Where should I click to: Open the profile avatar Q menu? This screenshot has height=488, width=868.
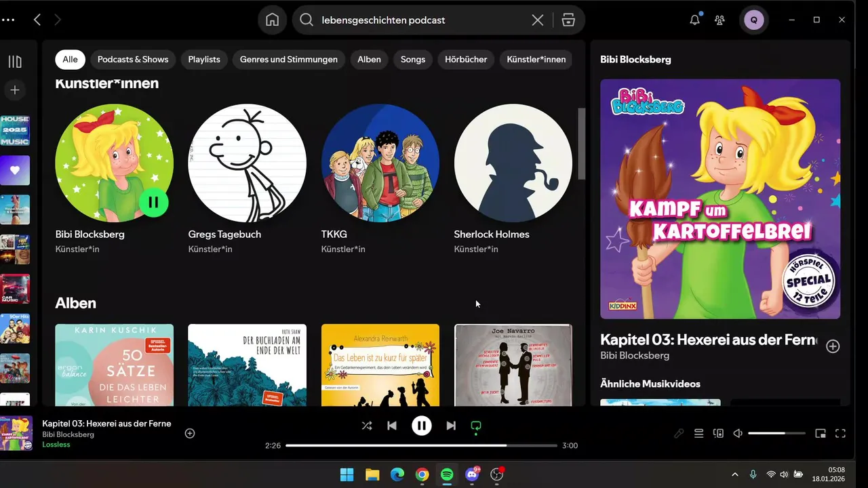pyautogui.click(x=753, y=20)
